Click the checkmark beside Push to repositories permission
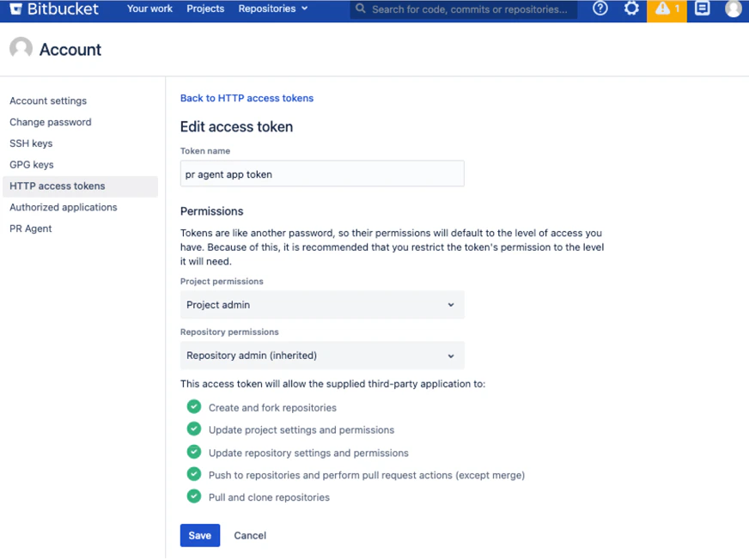 194,475
